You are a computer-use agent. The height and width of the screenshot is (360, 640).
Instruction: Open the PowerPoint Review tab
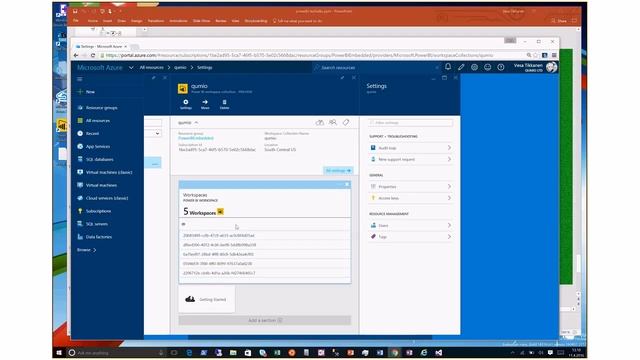pyautogui.click(x=221, y=21)
